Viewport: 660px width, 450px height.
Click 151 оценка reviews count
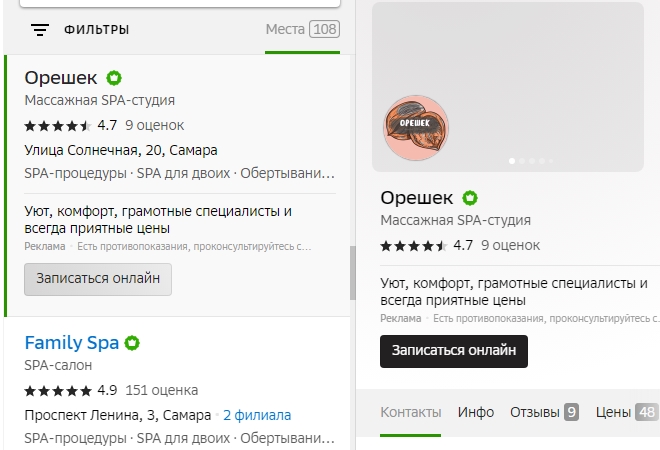pyautogui.click(x=162, y=390)
